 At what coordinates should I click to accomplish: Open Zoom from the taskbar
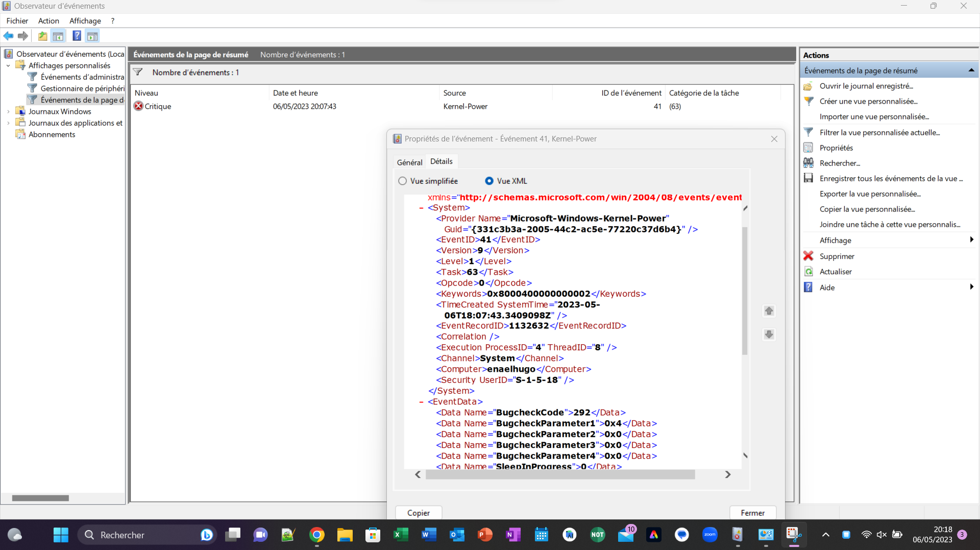(x=709, y=535)
